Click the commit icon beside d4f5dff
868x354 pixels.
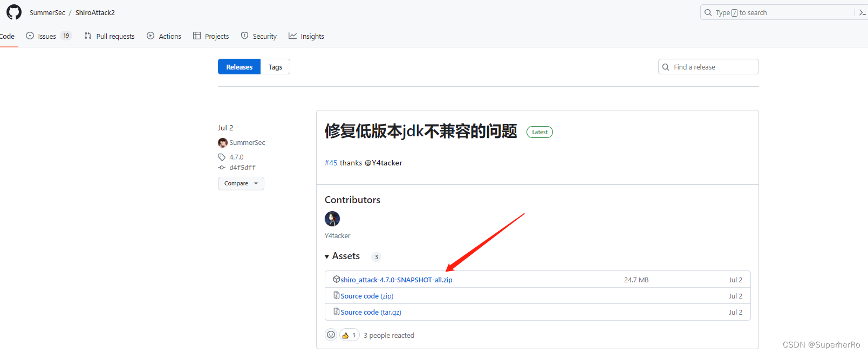pyautogui.click(x=222, y=168)
